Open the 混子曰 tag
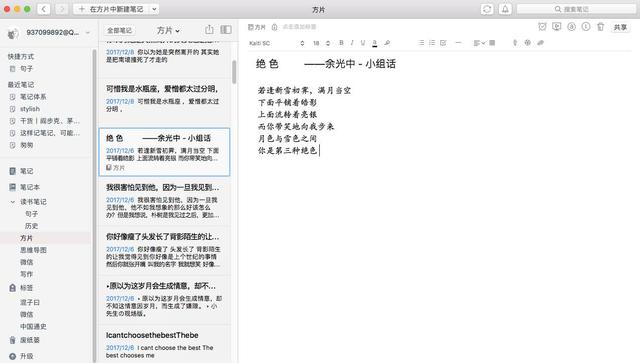This screenshot has width=640, height=363. point(30,303)
